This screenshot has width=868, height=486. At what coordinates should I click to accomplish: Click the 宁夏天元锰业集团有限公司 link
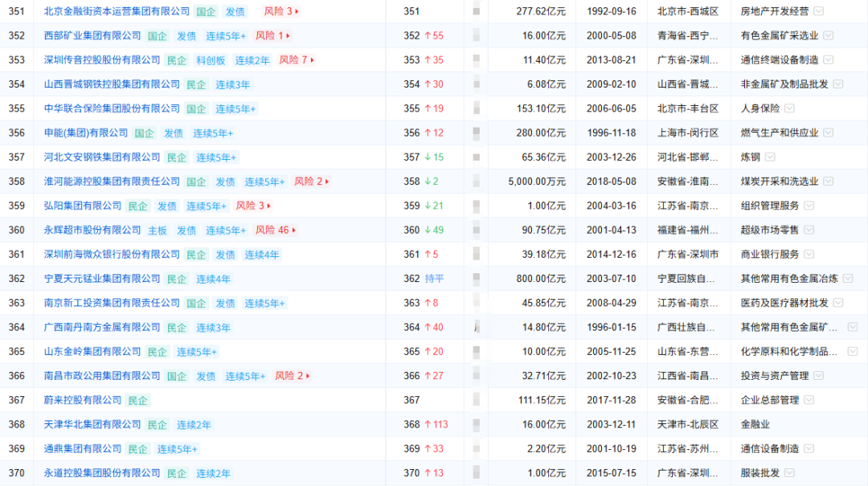point(102,279)
